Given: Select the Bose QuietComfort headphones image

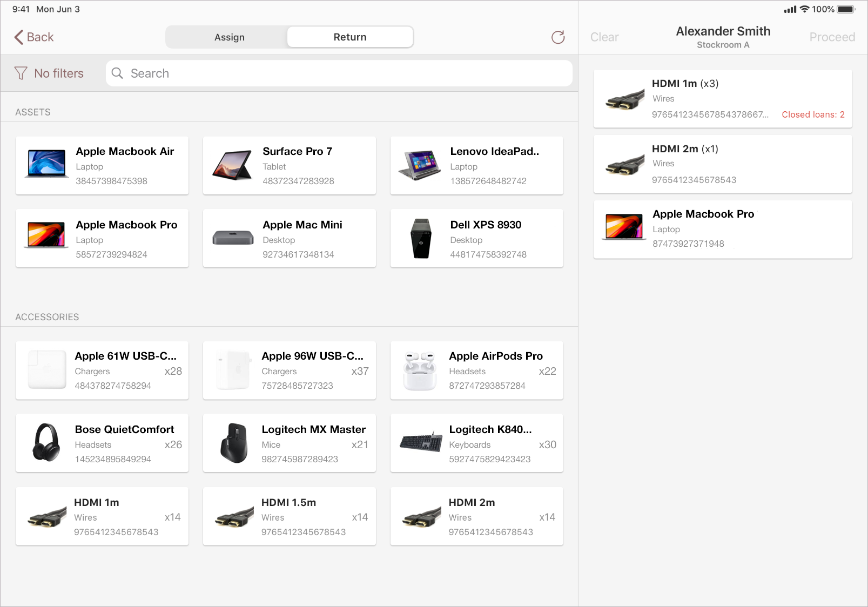Looking at the screenshot, I should tap(46, 443).
